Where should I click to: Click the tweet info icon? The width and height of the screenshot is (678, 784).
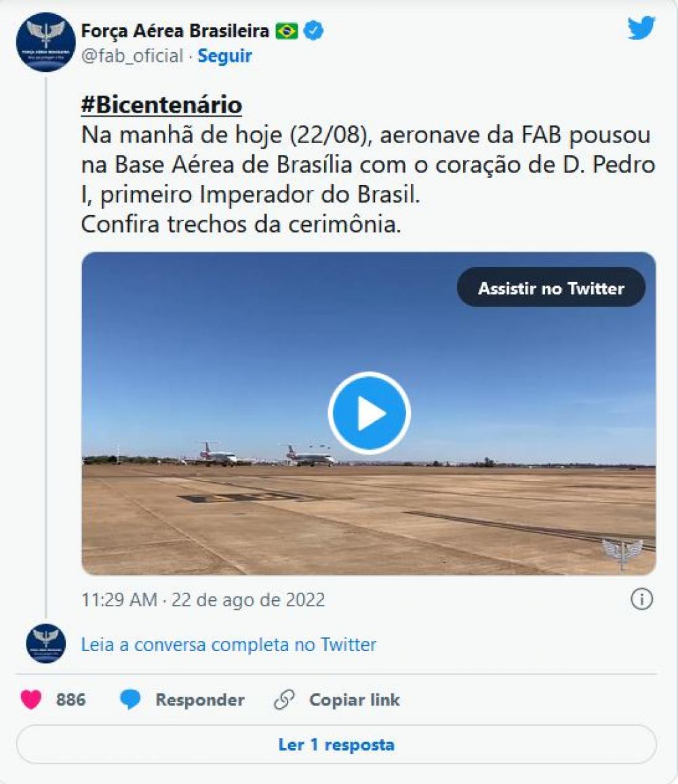pos(641,598)
